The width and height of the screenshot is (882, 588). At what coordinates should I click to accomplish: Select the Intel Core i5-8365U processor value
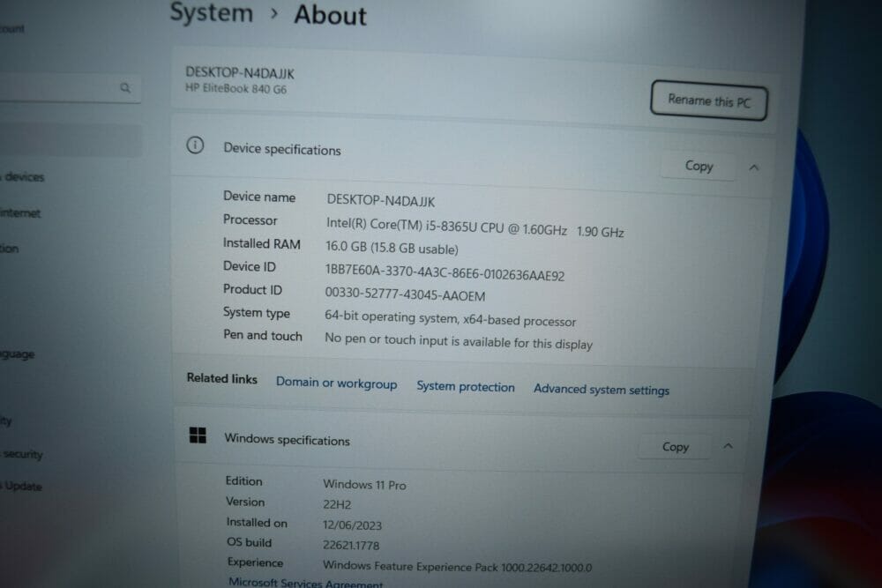pos(475,227)
